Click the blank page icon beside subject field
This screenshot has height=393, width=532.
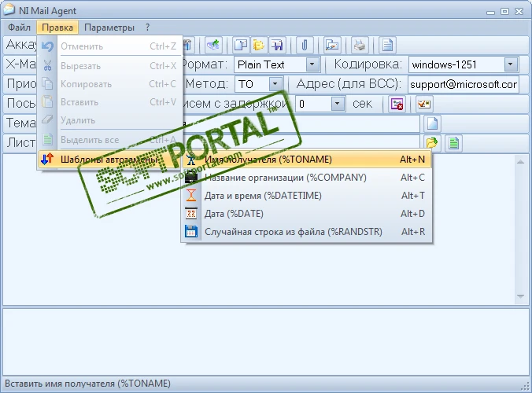(x=432, y=123)
